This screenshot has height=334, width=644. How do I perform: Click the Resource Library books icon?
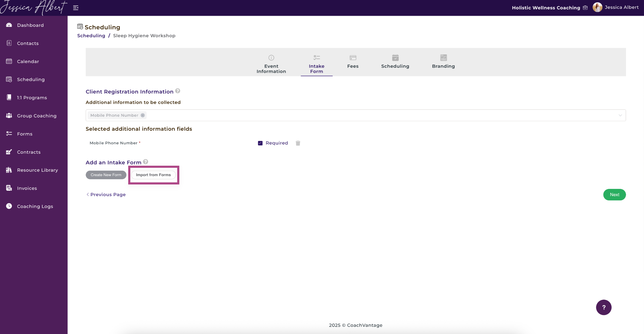click(x=9, y=170)
